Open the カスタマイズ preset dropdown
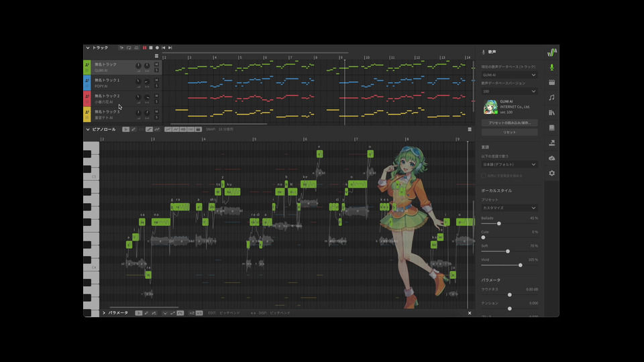Screen dimensions: 644x362 509,208
